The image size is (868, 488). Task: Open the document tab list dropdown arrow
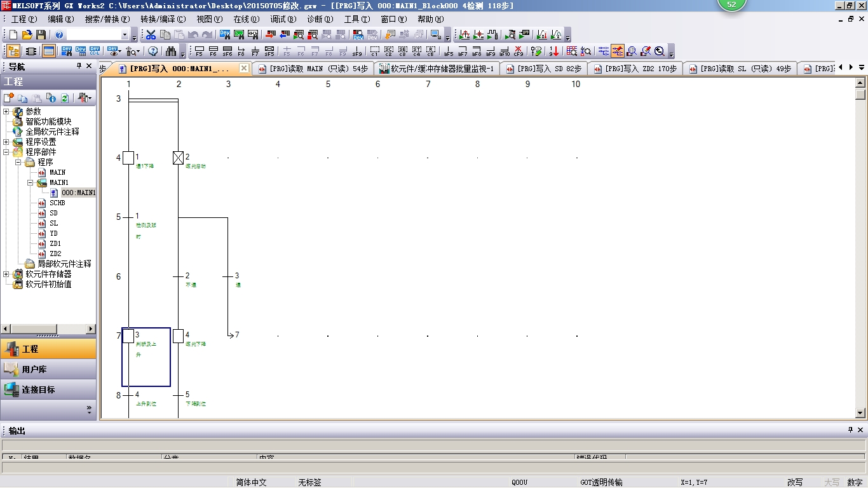tap(862, 67)
